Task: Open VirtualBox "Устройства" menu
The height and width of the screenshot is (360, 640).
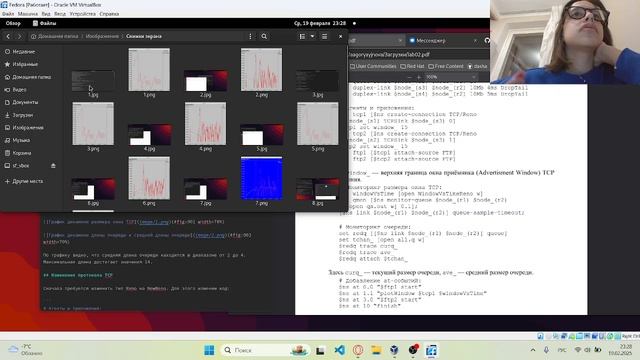Action: 82,13
